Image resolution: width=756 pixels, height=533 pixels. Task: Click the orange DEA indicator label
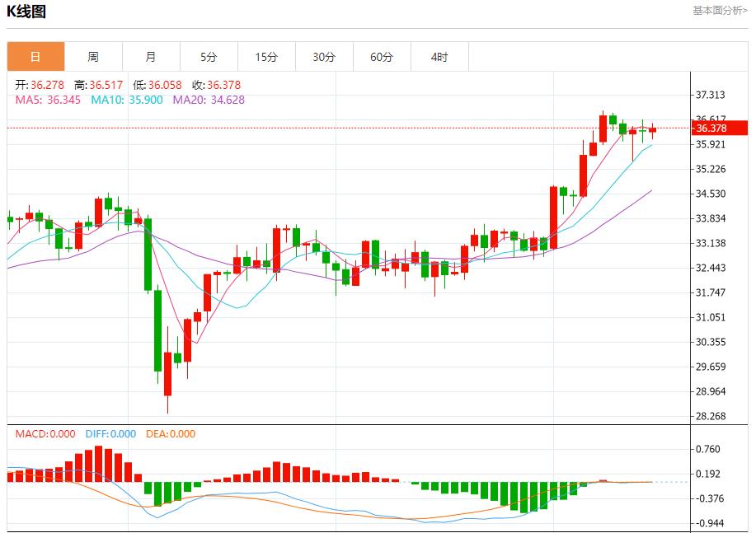(x=169, y=433)
